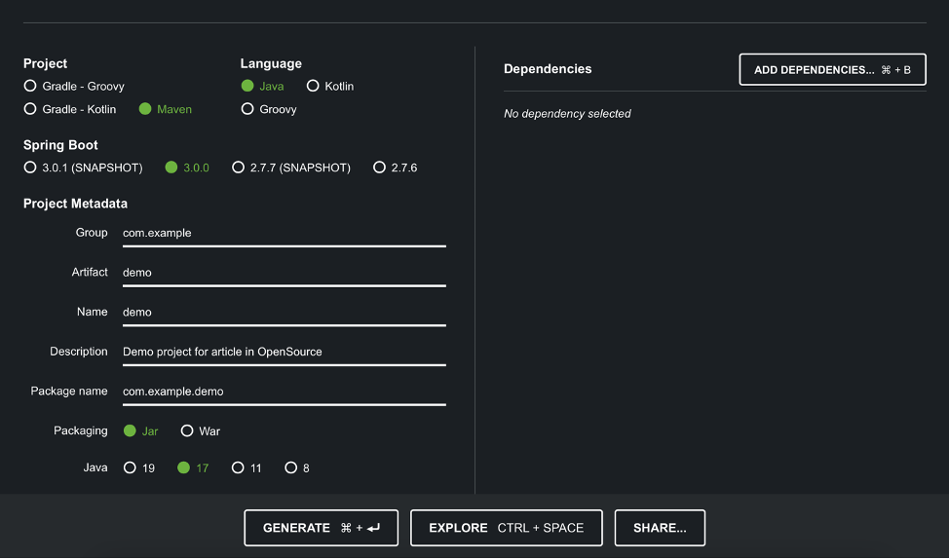Open Explore project preview
This screenshot has height=560, width=949.
tap(506, 528)
